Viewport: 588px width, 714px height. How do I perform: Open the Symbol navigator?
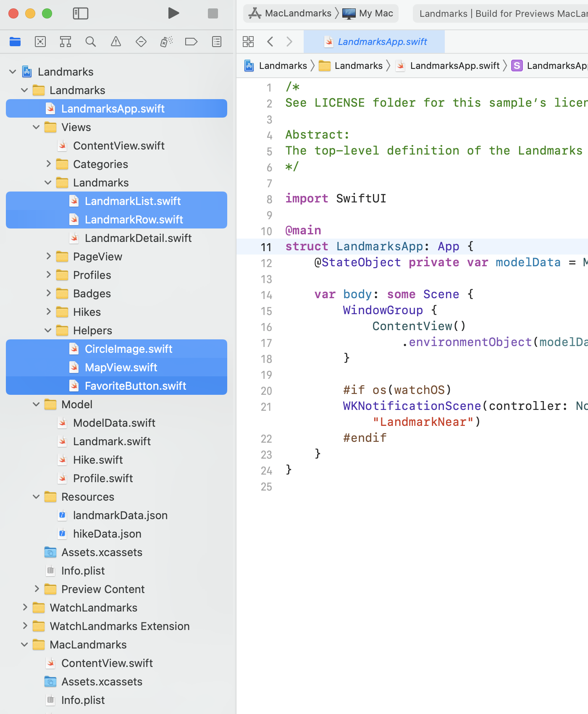tap(66, 42)
